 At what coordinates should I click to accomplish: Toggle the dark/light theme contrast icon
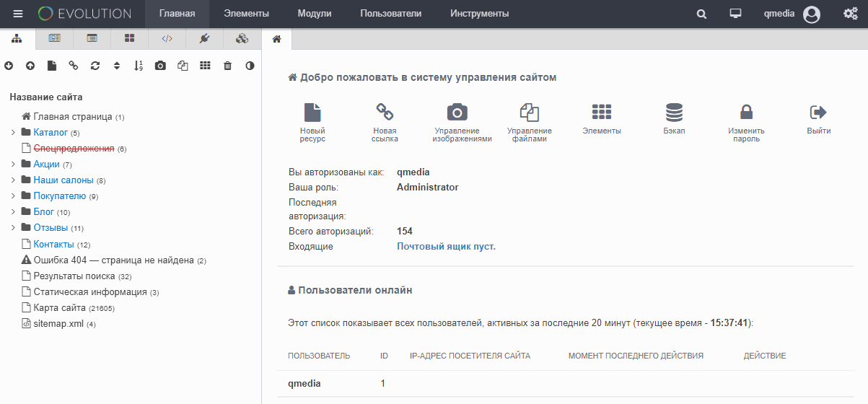(x=250, y=66)
